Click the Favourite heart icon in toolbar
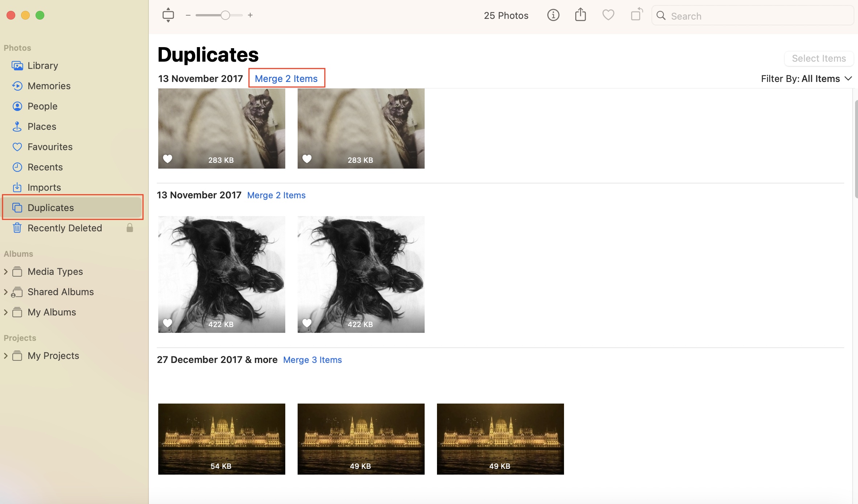The width and height of the screenshot is (858, 504). [608, 15]
